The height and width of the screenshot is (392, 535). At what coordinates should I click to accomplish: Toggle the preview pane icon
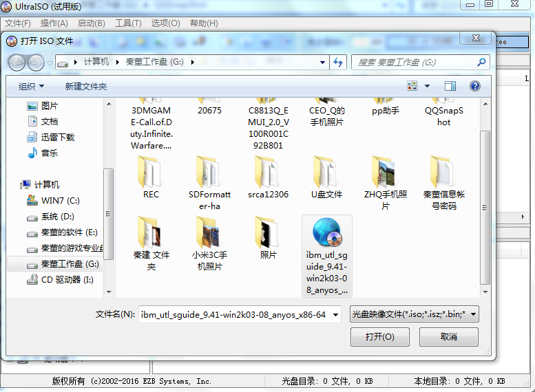coord(450,86)
